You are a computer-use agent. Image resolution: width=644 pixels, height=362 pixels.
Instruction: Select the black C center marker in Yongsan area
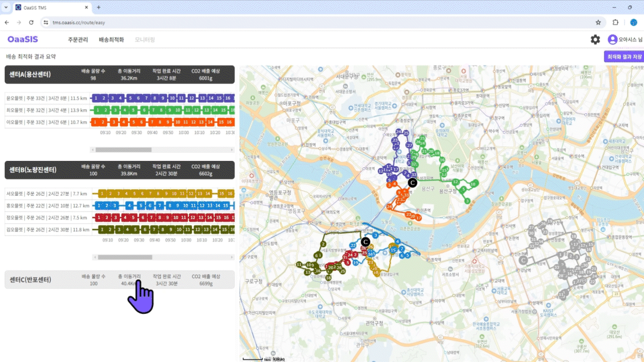pyautogui.click(x=412, y=183)
